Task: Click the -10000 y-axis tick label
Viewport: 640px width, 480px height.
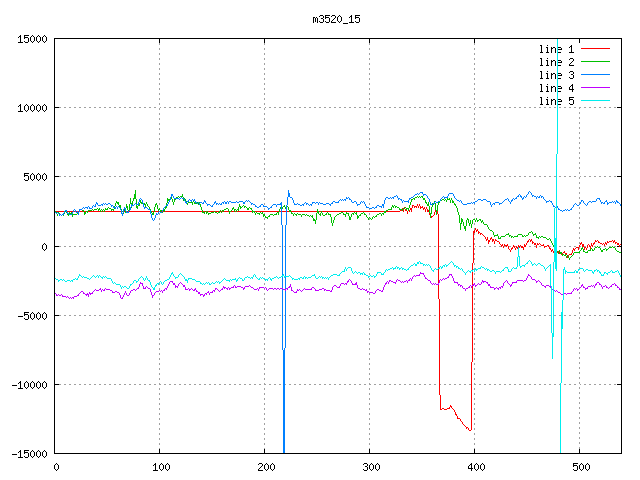Action: pos(29,384)
